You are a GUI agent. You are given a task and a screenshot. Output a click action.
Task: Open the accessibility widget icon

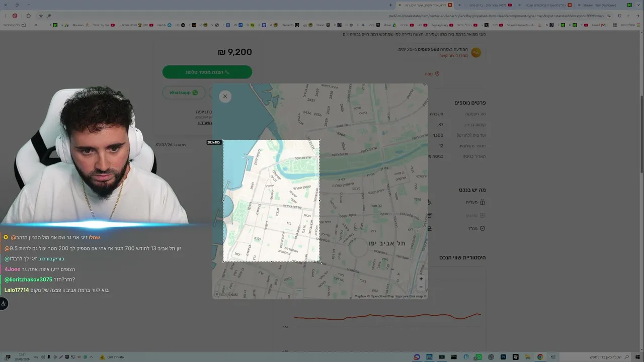pyautogui.click(x=4, y=303)
